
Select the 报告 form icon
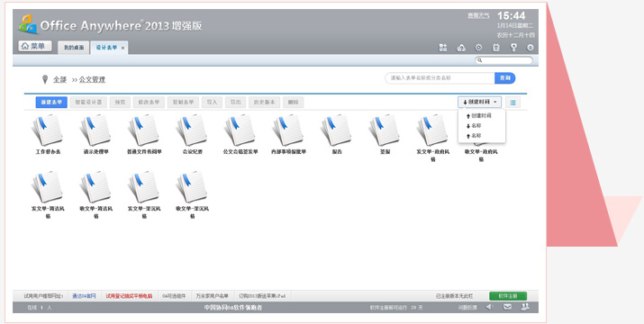(x=337, y=130)
